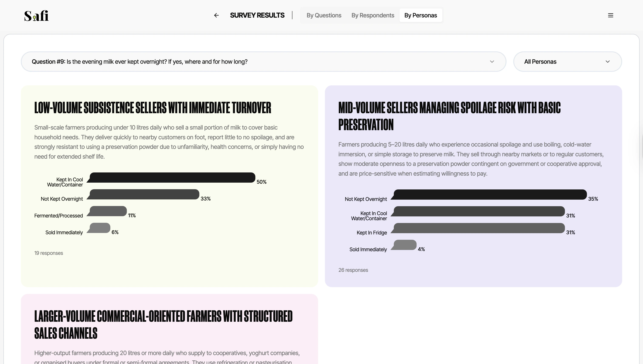Click the back arrow icon

(x=216, y=15)
